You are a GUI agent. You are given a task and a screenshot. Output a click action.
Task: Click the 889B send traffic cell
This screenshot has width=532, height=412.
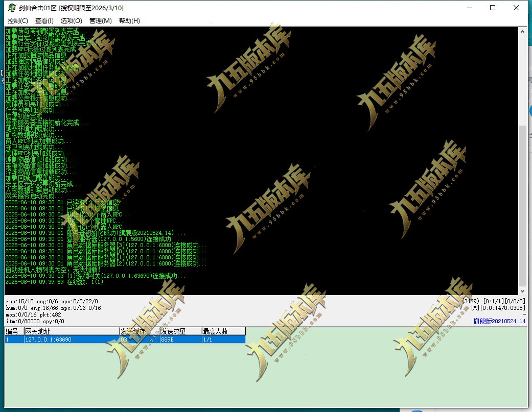pyautogui.click(x=181, y=340)
